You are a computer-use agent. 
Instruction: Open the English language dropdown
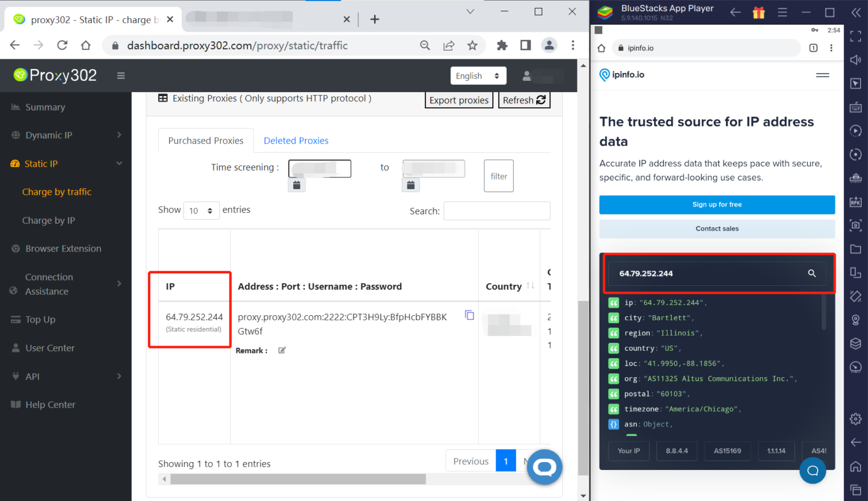coord(478,76)
